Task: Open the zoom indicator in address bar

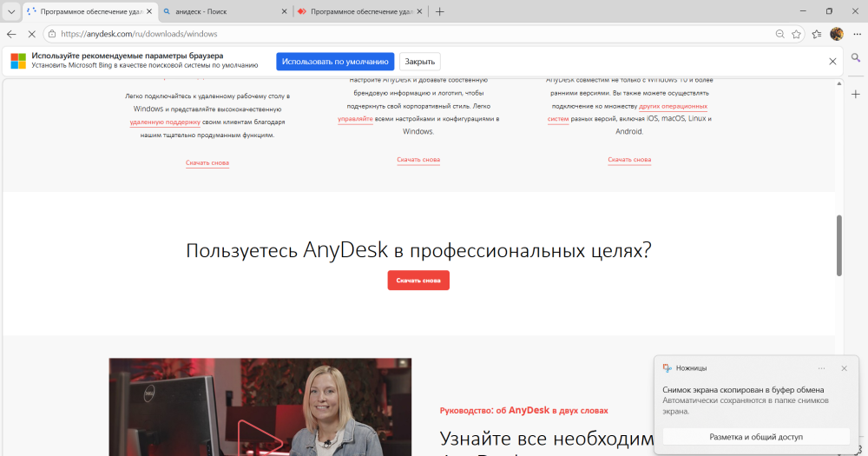Action: (x=780, y=34)
